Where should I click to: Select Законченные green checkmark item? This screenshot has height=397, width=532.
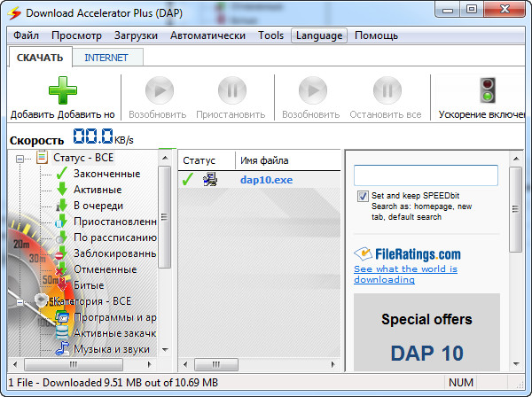pos(106,174)
